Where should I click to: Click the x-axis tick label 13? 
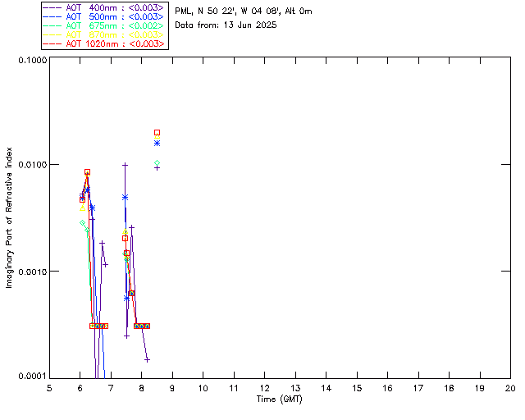295,388
